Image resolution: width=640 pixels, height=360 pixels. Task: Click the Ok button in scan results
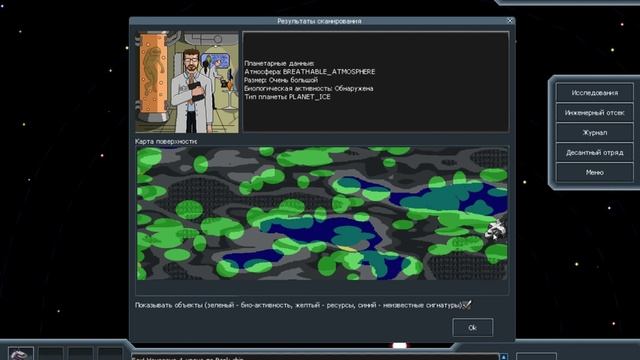[x=472, y=327]
